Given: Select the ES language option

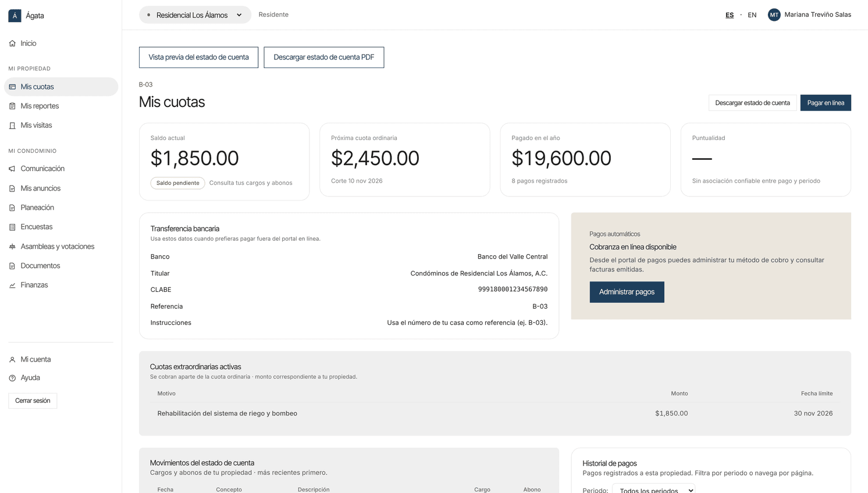Looking at the screenshot, I should pyautogui.click(x=730, y=15).
